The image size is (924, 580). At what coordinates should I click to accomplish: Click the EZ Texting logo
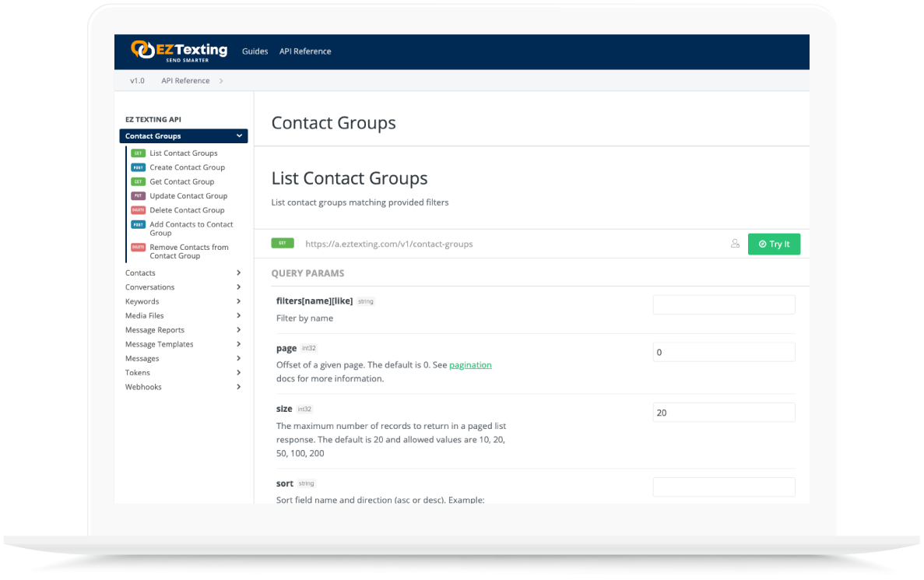tap(178, 51)
